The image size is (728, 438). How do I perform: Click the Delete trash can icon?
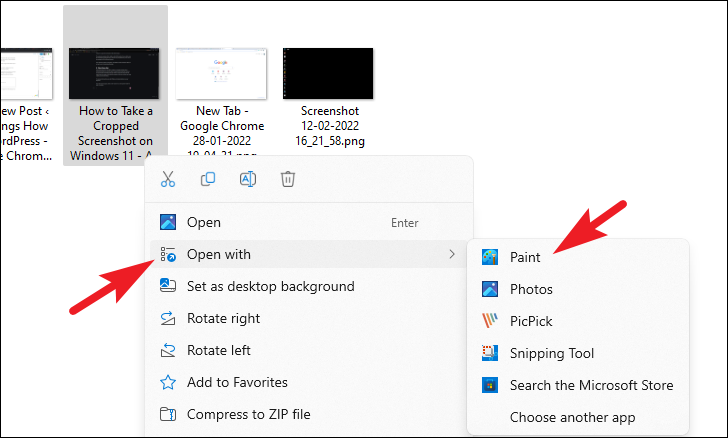[x=288, y=179]
